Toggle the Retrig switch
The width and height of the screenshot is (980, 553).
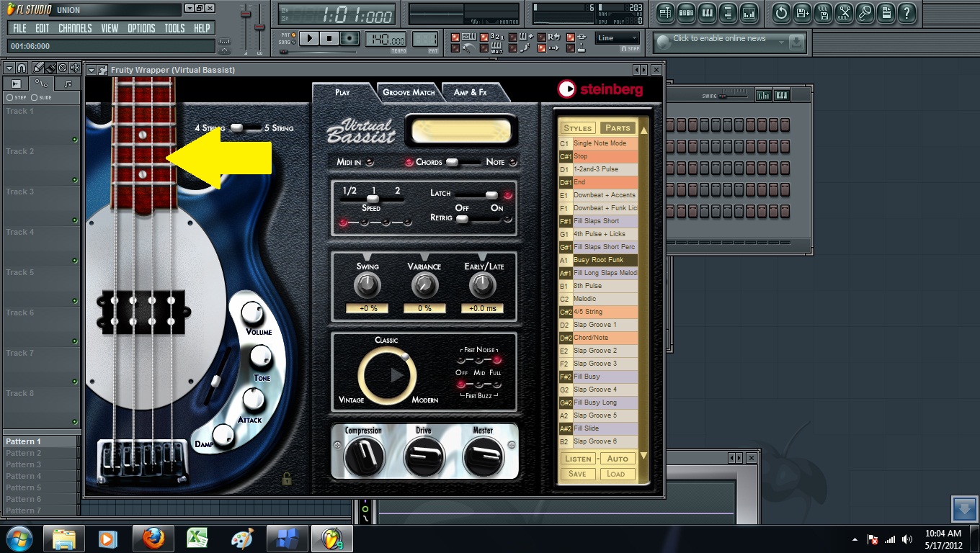click(x=476, y=218)
